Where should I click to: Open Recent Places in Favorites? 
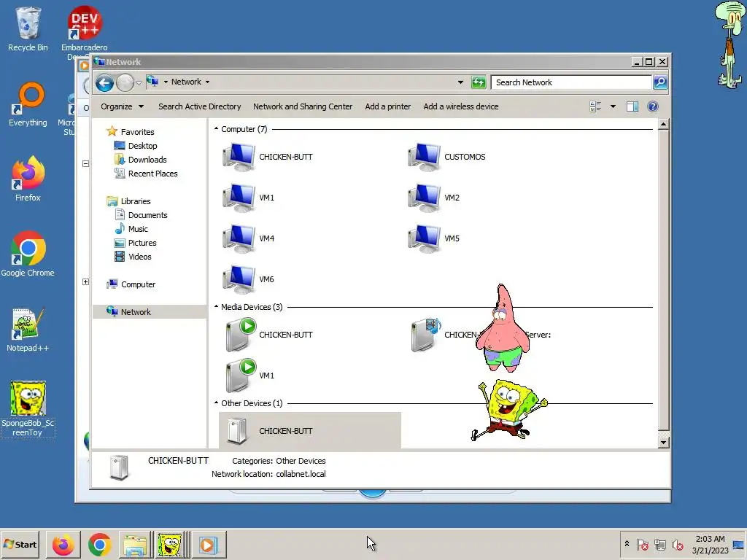coord(146,174)
